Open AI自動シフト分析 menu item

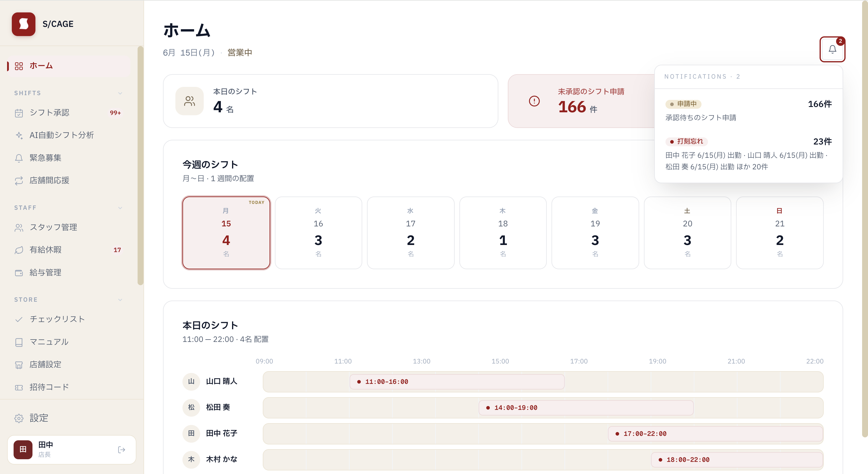[69, 135]
